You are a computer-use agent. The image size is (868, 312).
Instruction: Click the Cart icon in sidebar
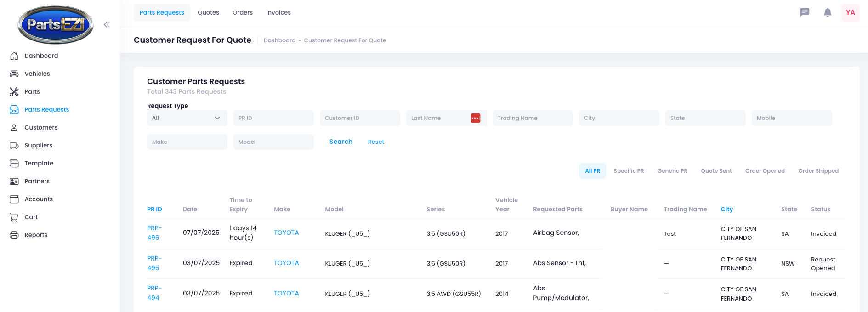pyautogui.click(x=14, y=217)
